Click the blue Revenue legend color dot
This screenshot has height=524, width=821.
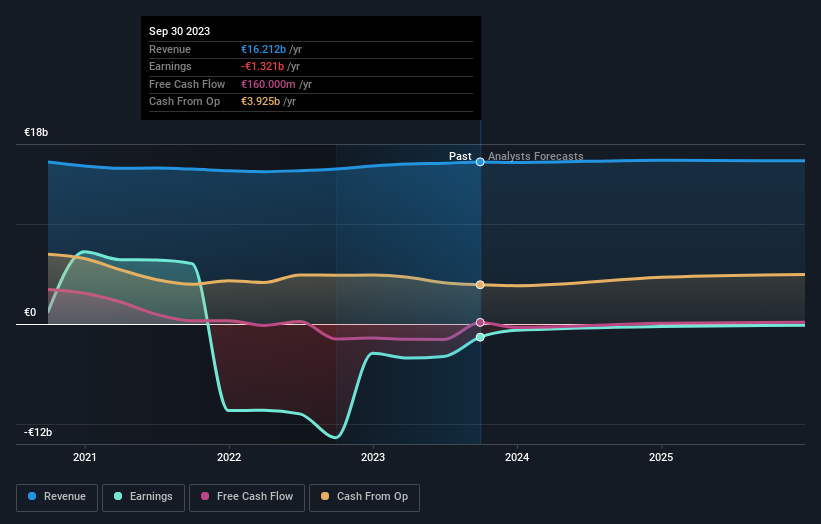coord(32,496)
